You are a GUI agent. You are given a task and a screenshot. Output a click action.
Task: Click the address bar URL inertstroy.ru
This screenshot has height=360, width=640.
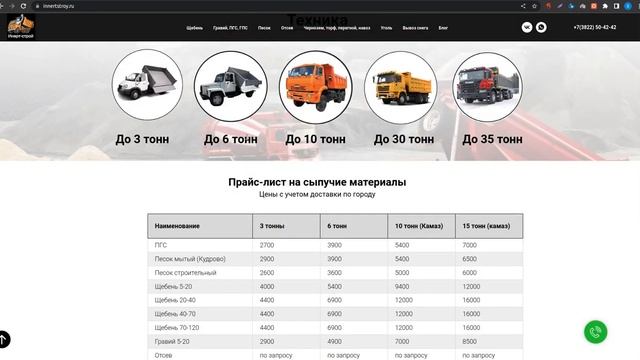tap(58, 6)
